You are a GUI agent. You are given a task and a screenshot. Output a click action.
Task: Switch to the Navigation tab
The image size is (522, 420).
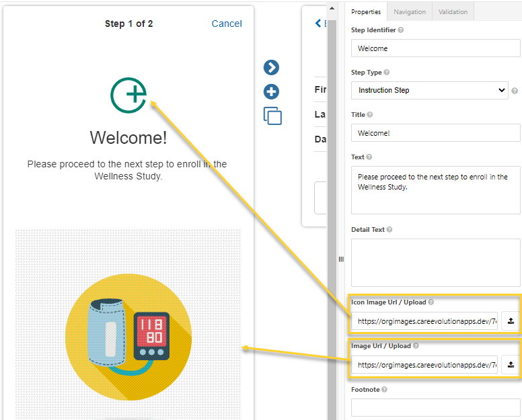pyautogui.click(x=409, y=11)
